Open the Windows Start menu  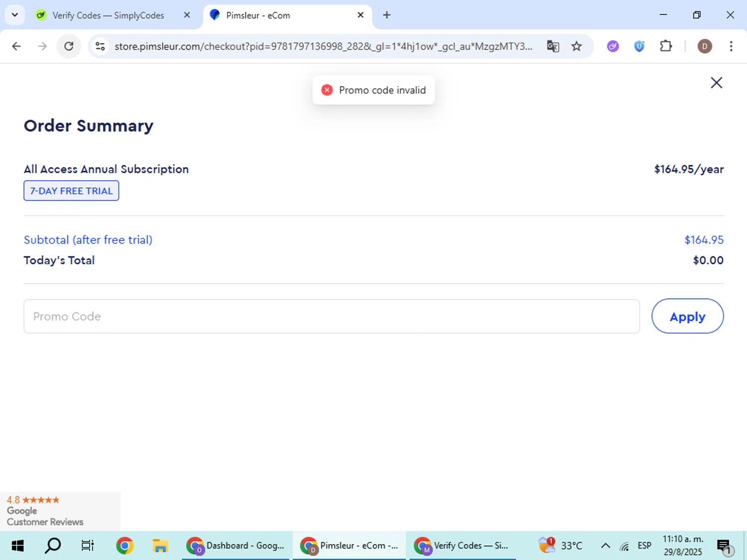pos(17,546)
